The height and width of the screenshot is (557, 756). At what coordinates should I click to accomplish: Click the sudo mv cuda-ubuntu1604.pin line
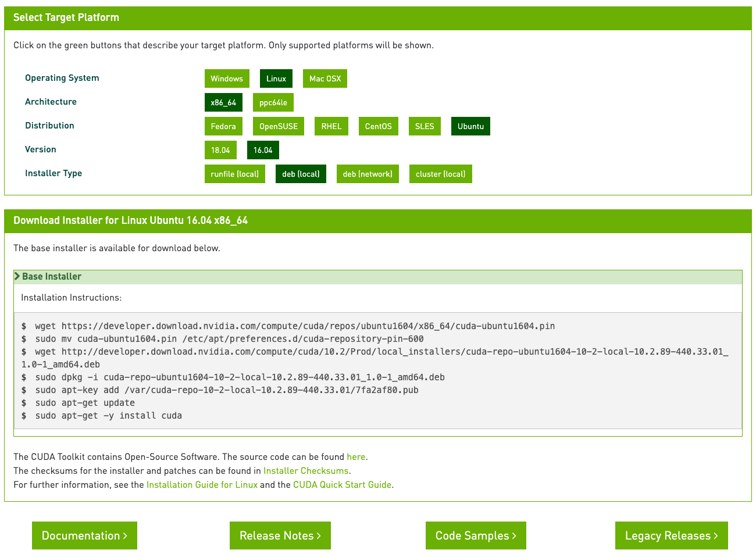click(x=229, y=339)
